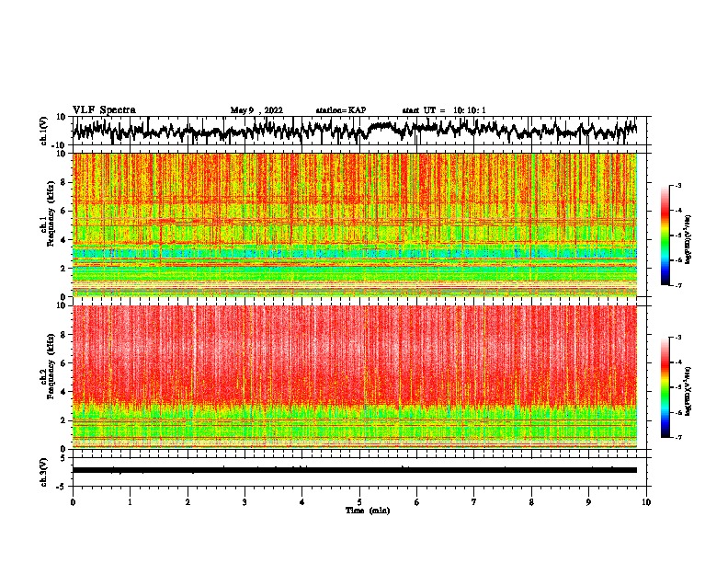Click the ch.1 spectrogram color bar
The width and height of the screenshot is (728, 563).
point(665,236)
